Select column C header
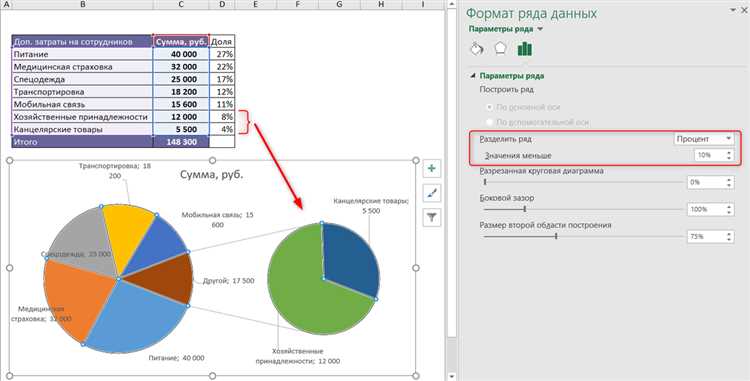 (x=181, y=4)
